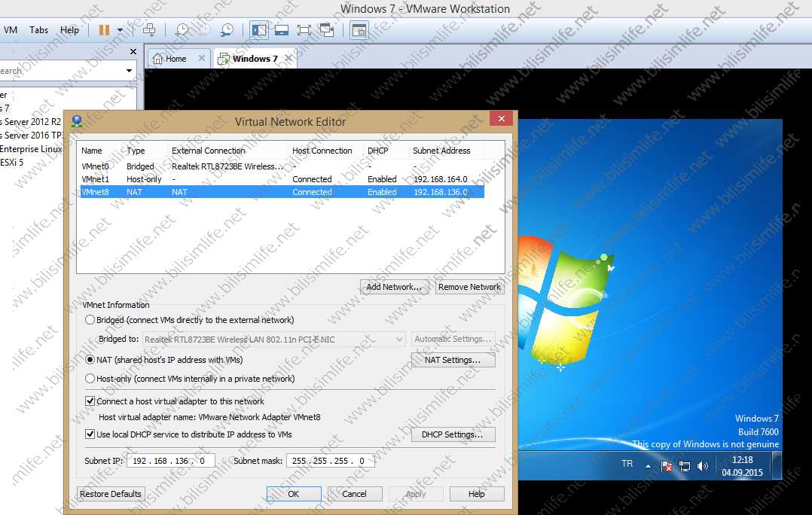Image resolution: width=812 pixels, height=515 pixels.
Task: Click the Cancel button
Action: [x=354, y=494]
